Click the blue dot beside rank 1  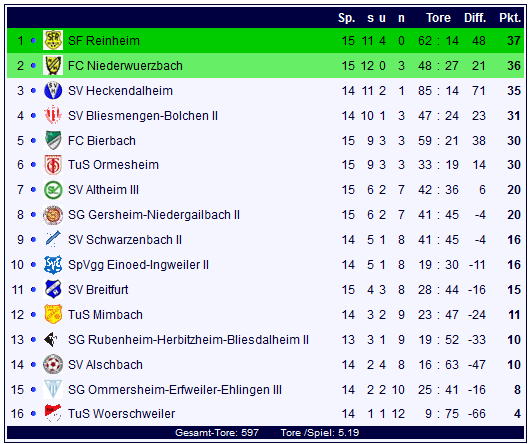(33, 40)
